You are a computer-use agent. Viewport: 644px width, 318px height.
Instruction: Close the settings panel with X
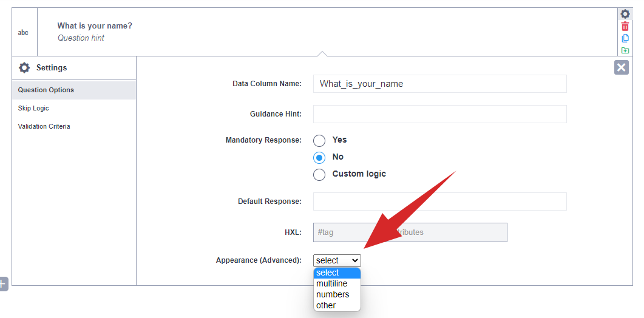[621, 67]
